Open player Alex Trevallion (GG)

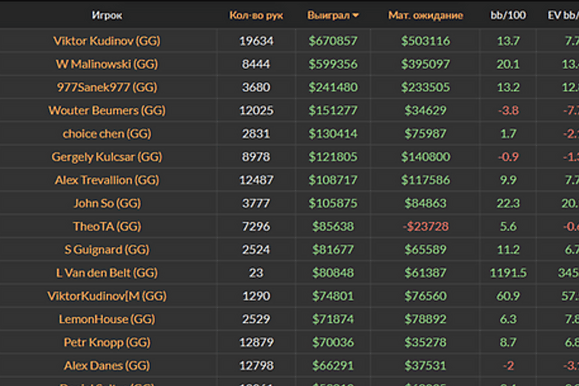(x=107, y=180)
